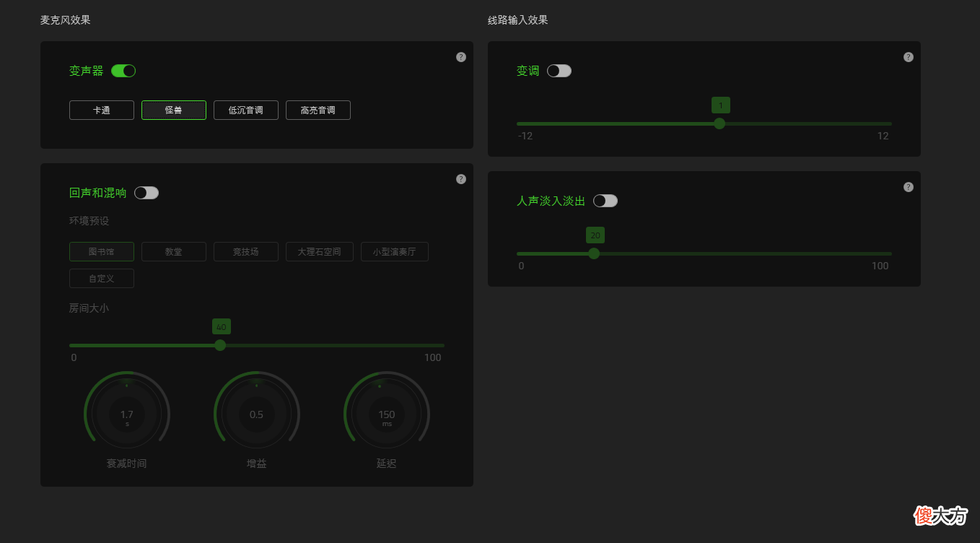Choose the 教堂 environment preset
Image resolution: width=980 pixels, height=543 pixels.
[174, 251]
